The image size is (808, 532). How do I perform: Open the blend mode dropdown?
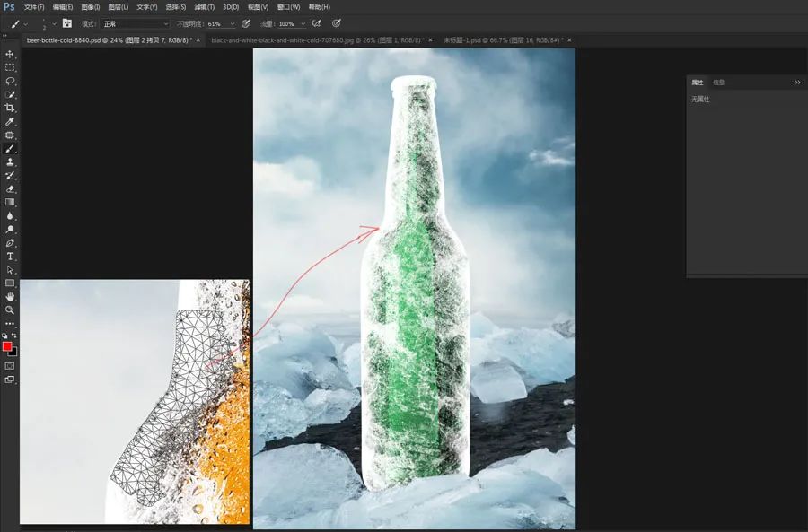pyautogui.click(x=135, y=23)
